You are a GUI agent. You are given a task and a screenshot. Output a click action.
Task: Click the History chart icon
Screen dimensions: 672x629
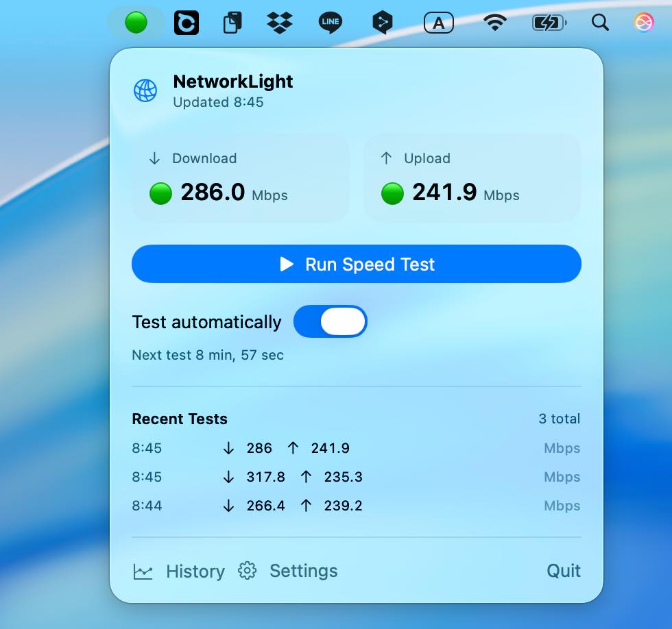coord(143,571)
